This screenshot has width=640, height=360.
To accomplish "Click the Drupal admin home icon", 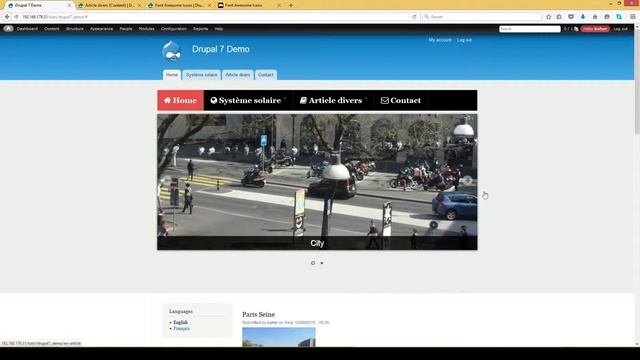I will [8, 29].
